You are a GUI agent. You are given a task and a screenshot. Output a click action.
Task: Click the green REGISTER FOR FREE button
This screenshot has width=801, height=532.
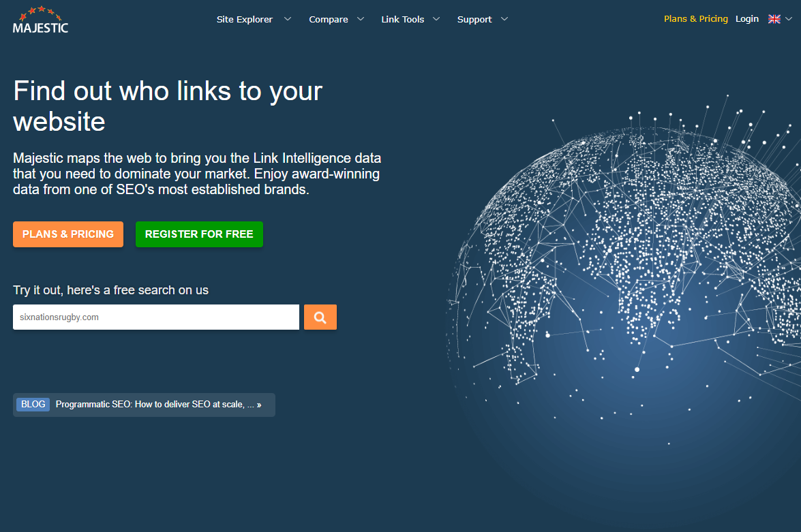pyautogui.click(x=199, y=234)
